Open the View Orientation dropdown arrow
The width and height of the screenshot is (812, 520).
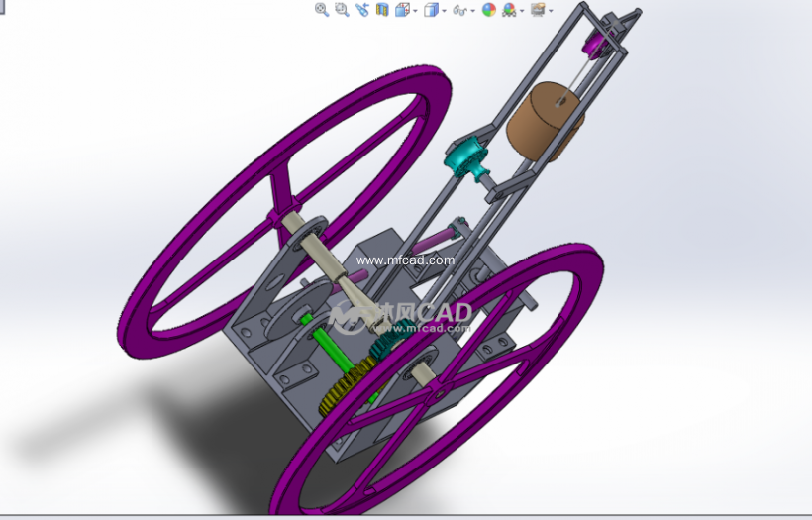[415, 10]
